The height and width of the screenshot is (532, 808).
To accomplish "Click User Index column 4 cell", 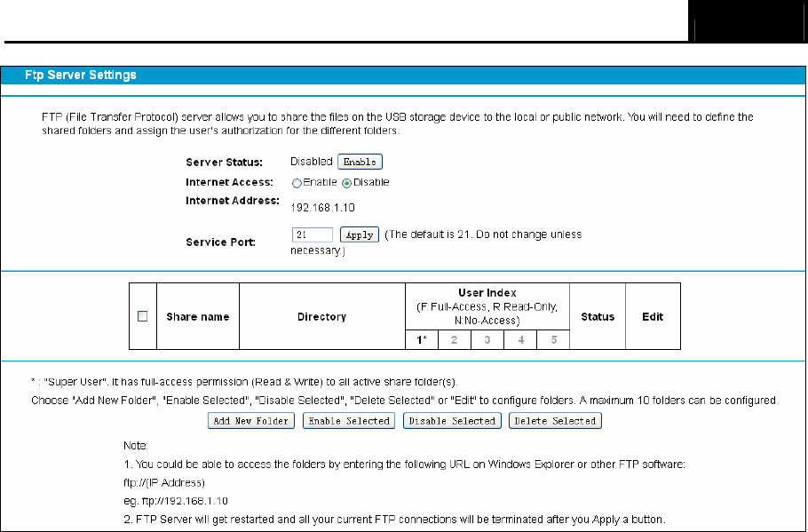I will 520,340.
